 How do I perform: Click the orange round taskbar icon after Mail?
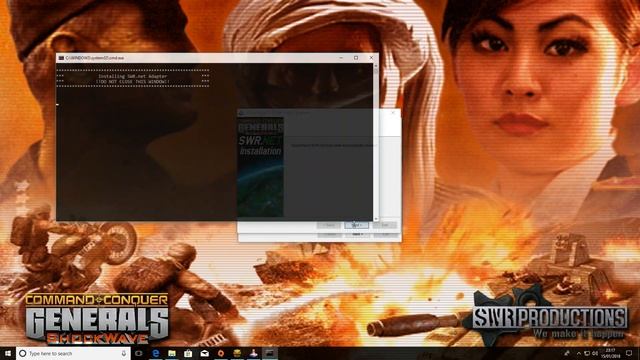click(221, 353)
